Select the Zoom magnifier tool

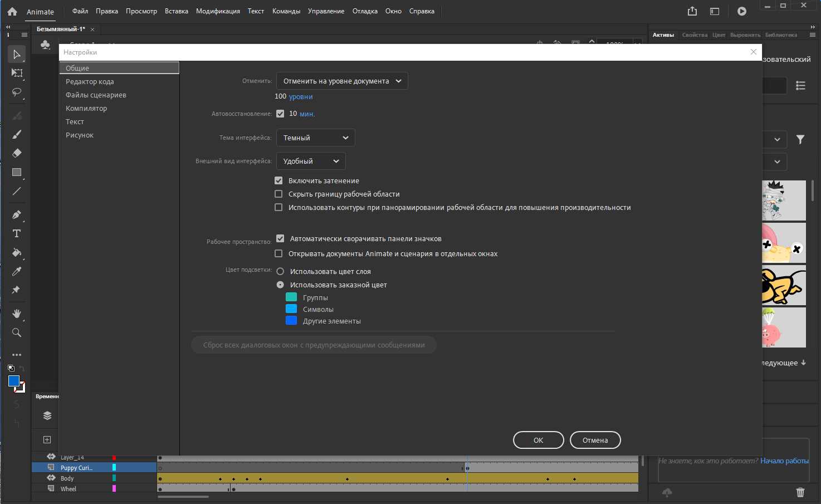(x=17, y=332)
